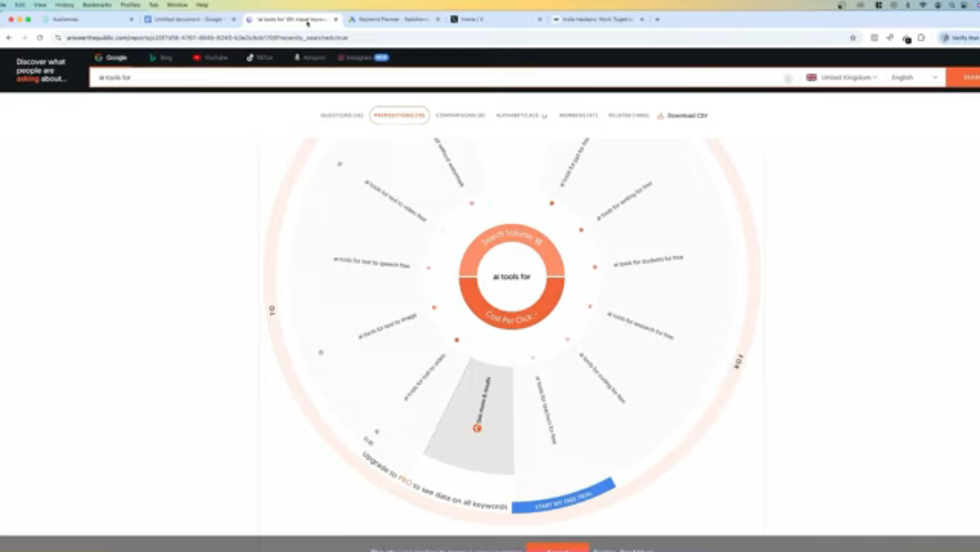This screenshot has height=552, width=980.
Task: Click 'ai tools for coding for free' keyword
Action: (x=602, y=378)
